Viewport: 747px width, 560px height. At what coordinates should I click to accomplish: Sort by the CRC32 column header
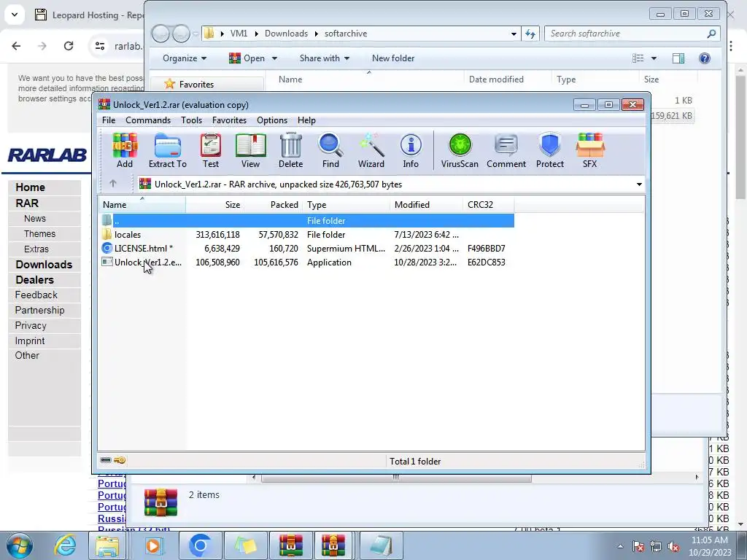coord(488,205)
